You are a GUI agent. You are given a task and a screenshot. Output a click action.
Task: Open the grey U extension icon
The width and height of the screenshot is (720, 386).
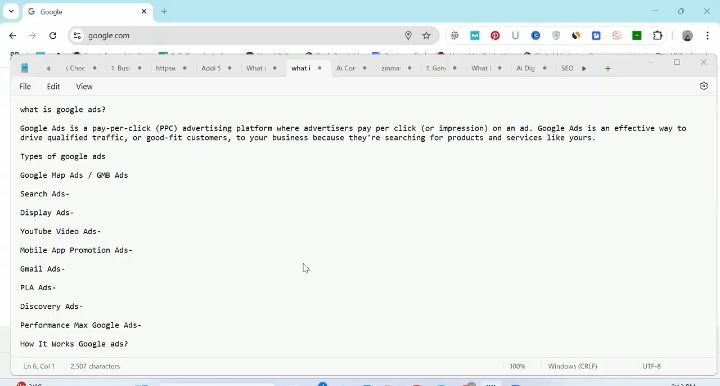515,35
